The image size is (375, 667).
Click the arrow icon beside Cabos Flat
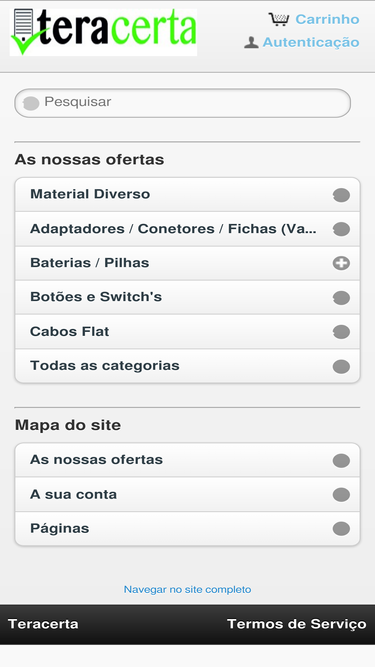[341, 332]
